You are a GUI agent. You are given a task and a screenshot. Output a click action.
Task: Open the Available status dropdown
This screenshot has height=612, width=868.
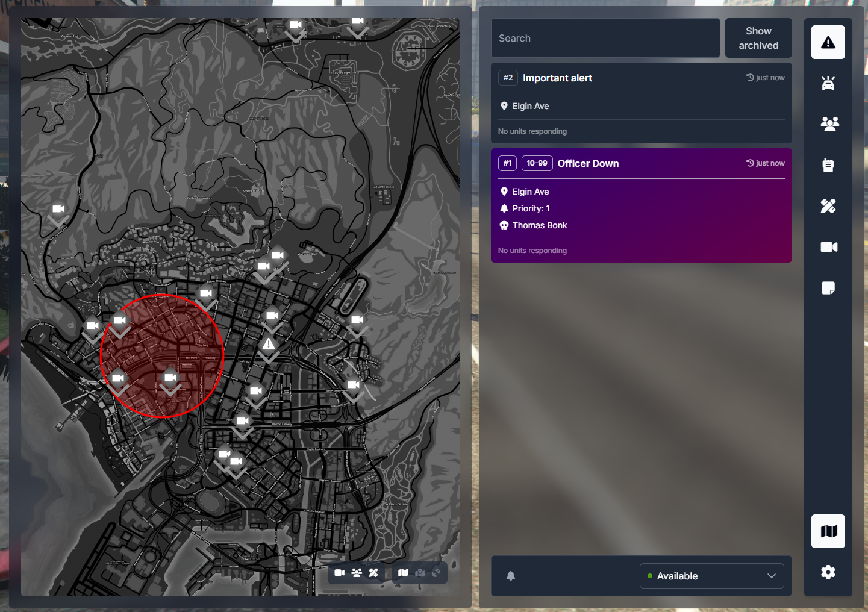click(711, 576)
